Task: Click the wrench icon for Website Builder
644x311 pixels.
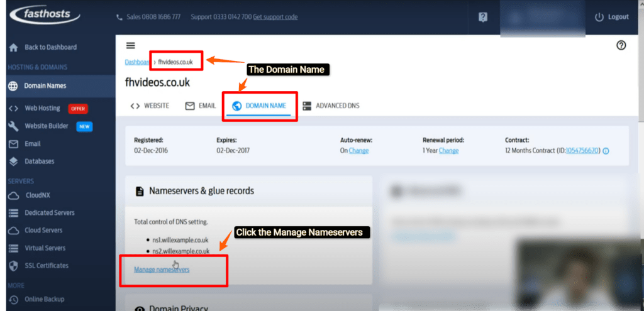Action: click(14, 126)
